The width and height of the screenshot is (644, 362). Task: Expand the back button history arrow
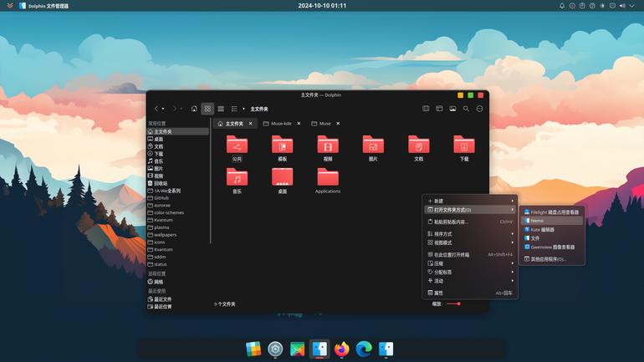click(163, 109)
